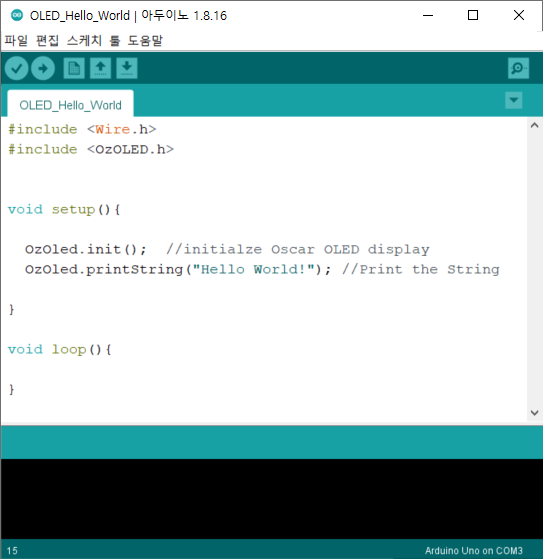The width and height of the screenshot is (543, 559).
Task: Open a sketch with the up-arrow icon
Action: [100, 68]
